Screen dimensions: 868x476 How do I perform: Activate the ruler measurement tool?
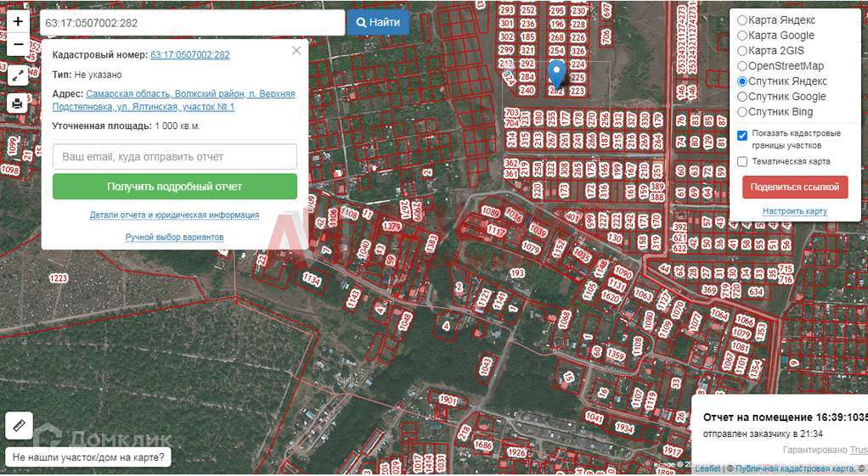[19, 426]
